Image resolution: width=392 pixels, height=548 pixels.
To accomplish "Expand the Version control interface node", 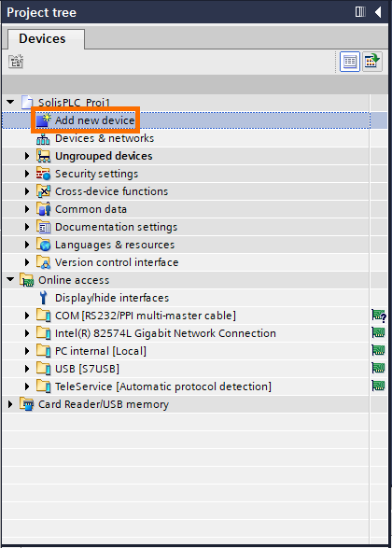I will (x=27, y=262).
